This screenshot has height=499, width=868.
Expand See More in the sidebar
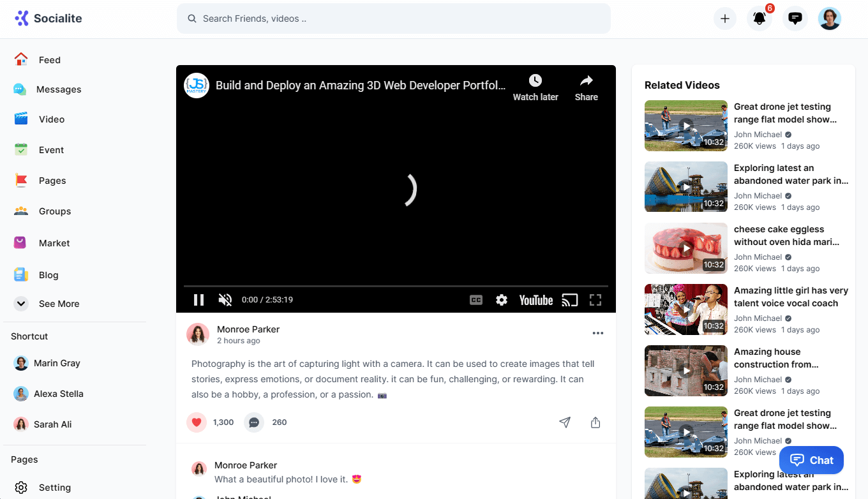[x=59, y=304]
